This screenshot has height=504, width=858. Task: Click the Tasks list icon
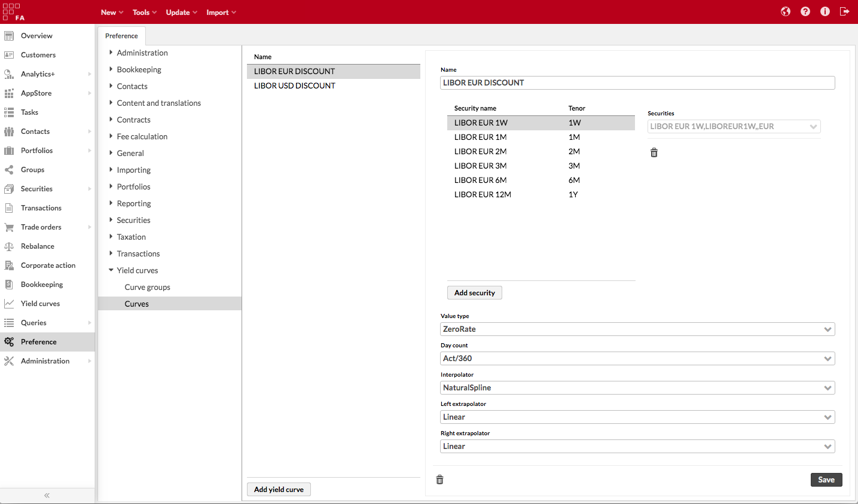point(9,112)
